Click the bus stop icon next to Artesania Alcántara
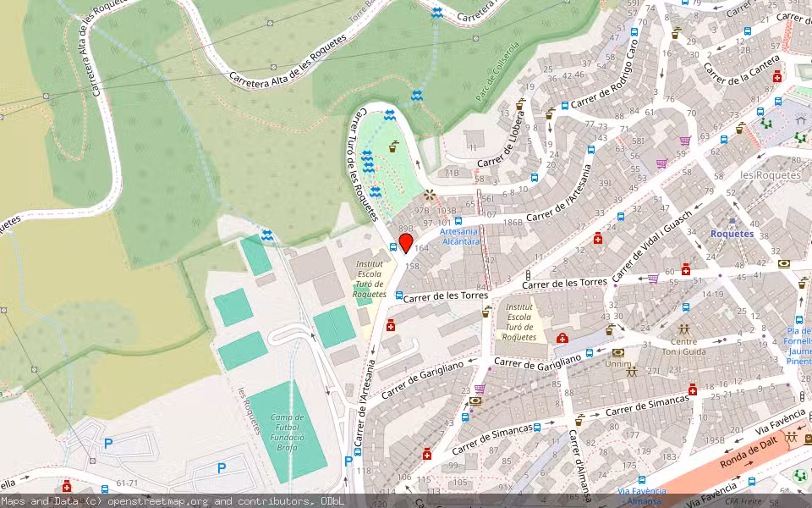The image size is (812, 508). [458, 221]
